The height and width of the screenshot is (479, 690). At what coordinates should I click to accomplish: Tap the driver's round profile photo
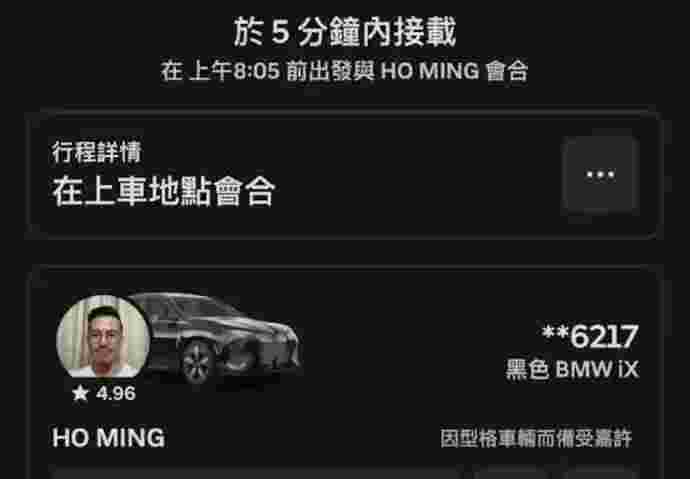coord(103,336)
